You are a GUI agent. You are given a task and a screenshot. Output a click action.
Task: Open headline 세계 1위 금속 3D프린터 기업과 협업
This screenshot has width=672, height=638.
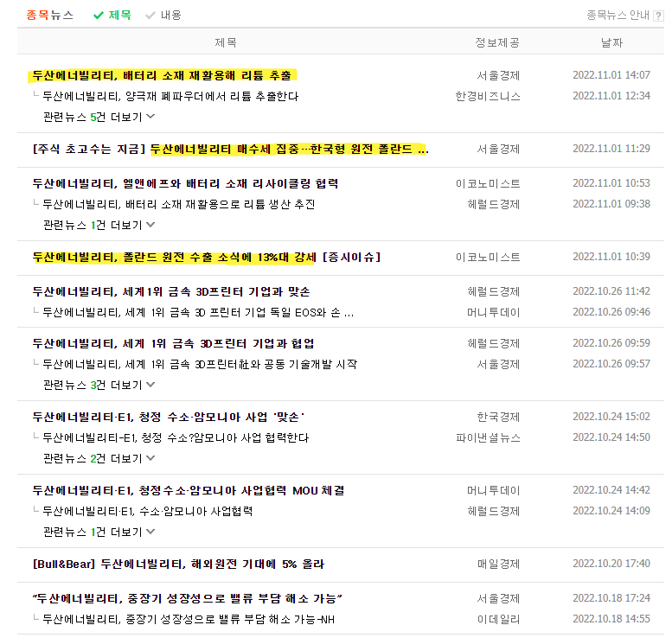[173, 343]
